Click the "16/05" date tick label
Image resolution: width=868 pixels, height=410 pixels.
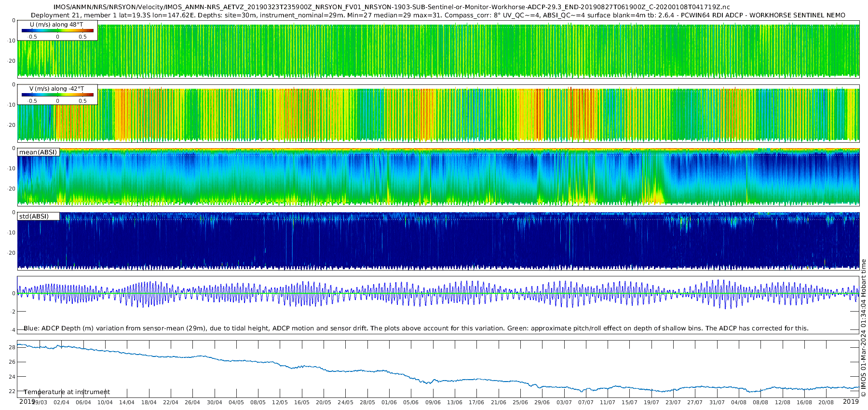[302, 402]
